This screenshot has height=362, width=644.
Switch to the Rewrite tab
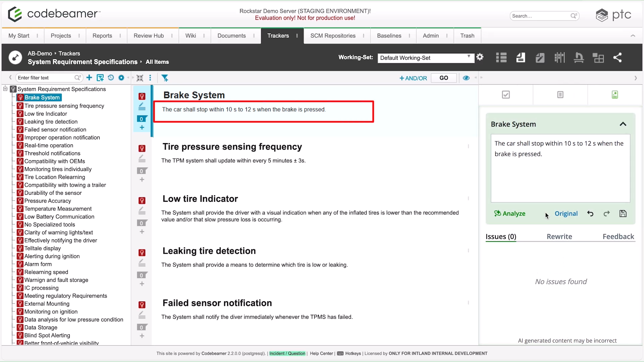coord(559,236)
